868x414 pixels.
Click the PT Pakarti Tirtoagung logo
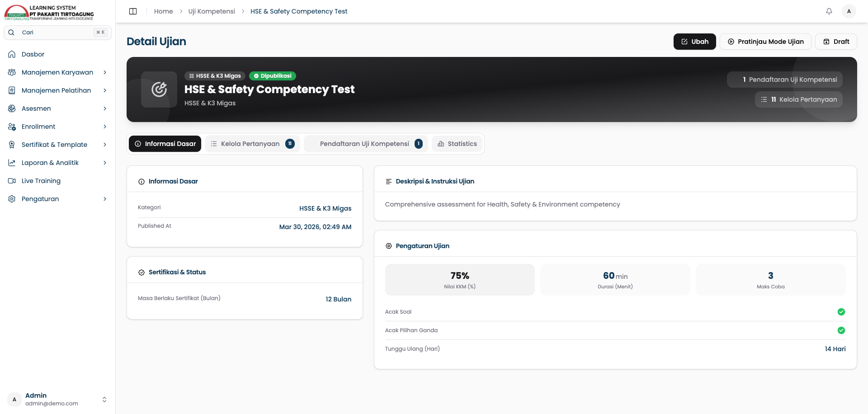49,12
